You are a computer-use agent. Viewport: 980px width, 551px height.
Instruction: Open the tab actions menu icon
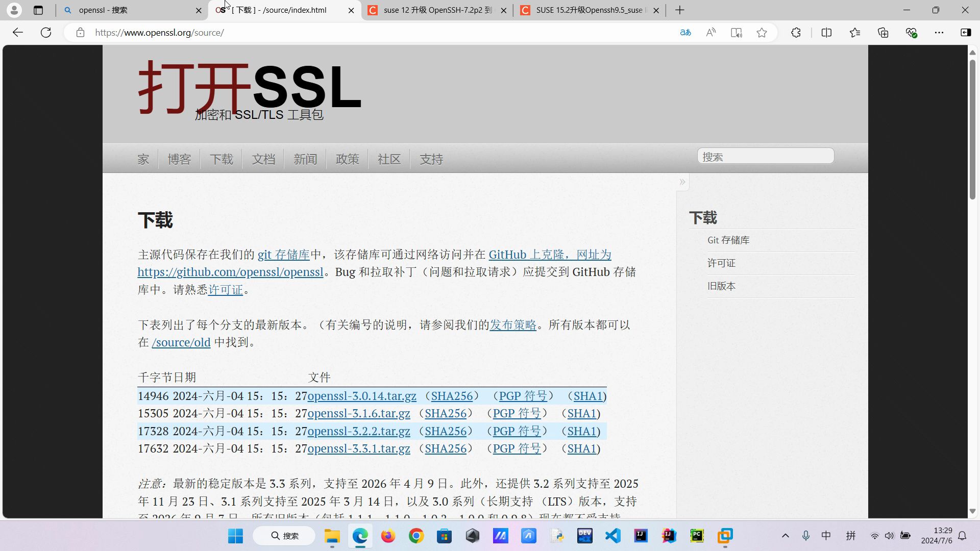coord(38,10)
